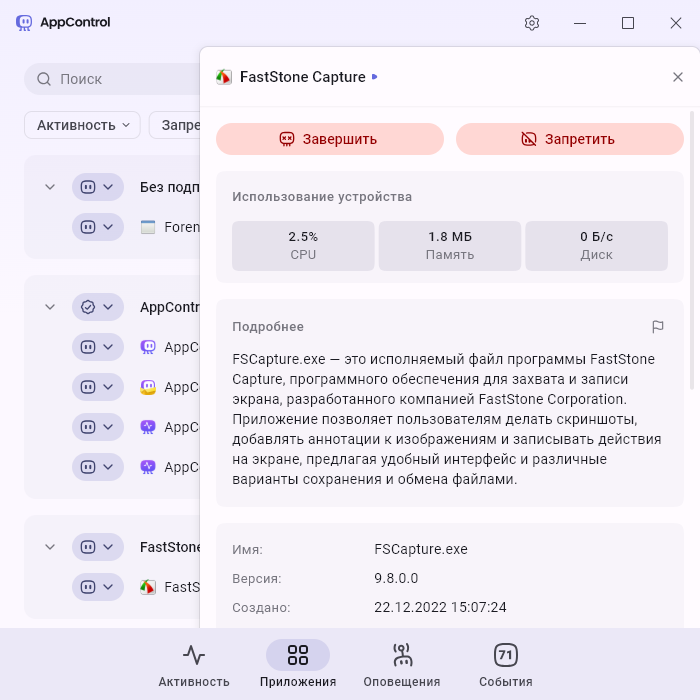Open the Запре filter dropdown
This screenshot has height=700, width=700.
point(175,125)
